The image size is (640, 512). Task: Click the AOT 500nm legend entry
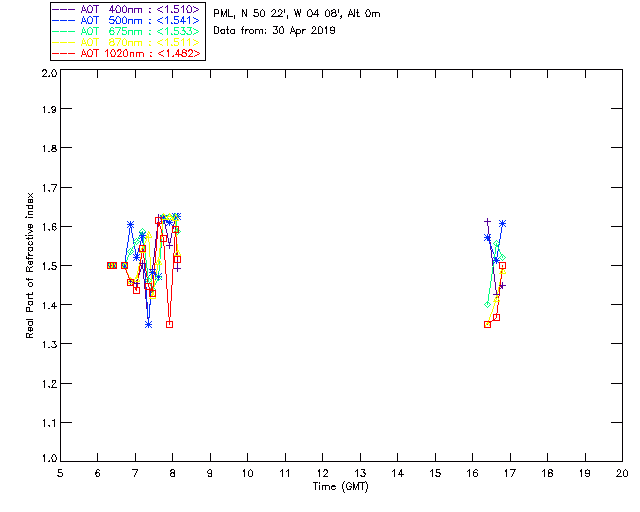[x=126, y=20]
